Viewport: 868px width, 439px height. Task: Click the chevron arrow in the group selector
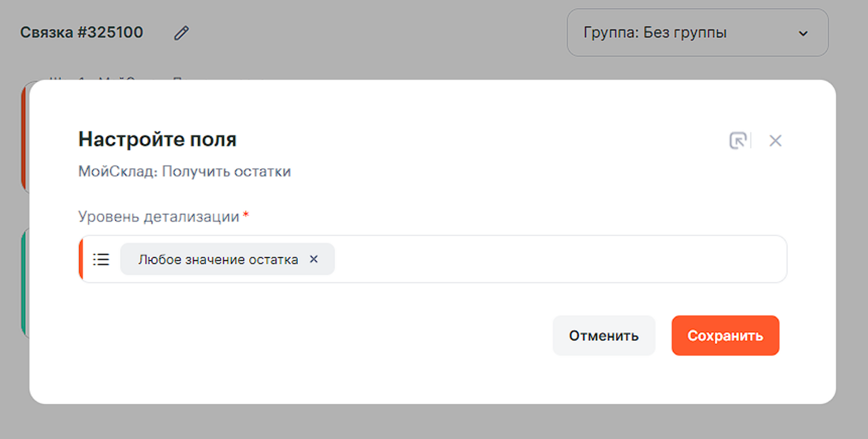coord(803,34)
